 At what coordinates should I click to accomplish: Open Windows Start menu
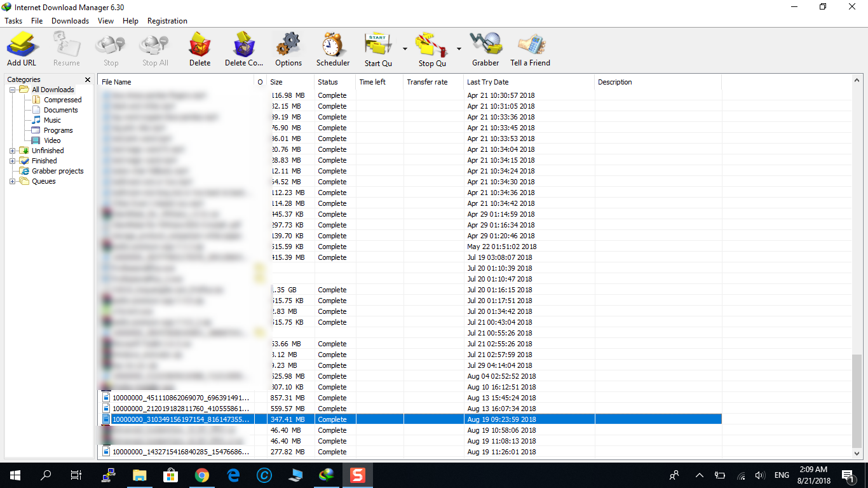[15, 475]
